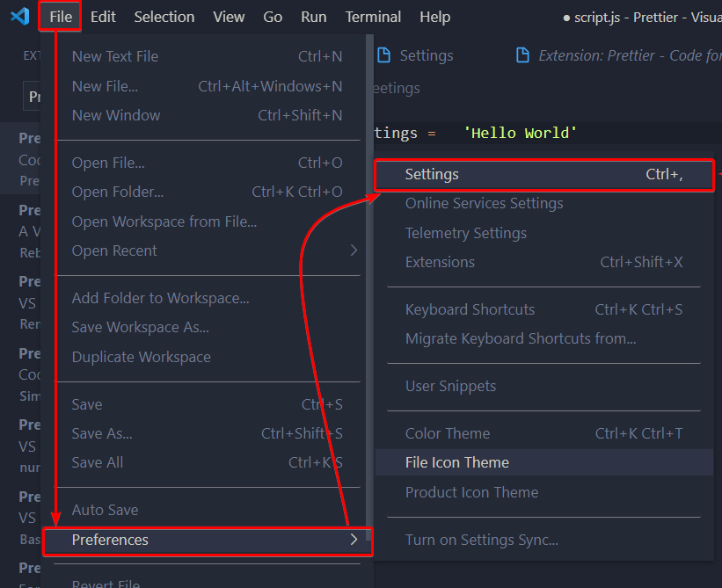Open the Terminal menu
722x588 pixels.
373,17
